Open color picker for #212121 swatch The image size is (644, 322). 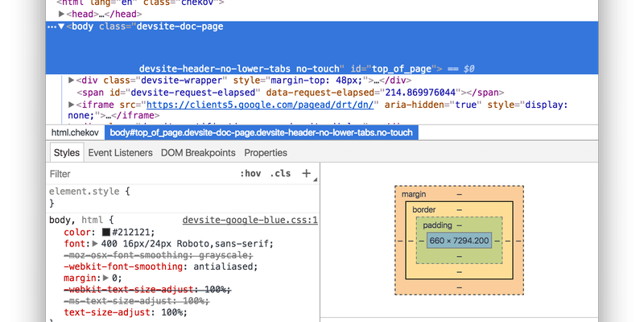click(105, 232)
